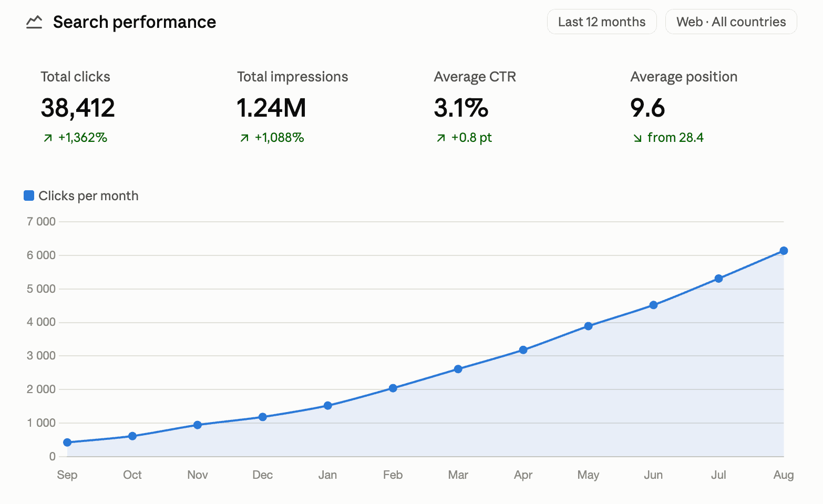The image size is (823, 504).
Task: Select the Jul data point on chart
Action: (719, 279)
